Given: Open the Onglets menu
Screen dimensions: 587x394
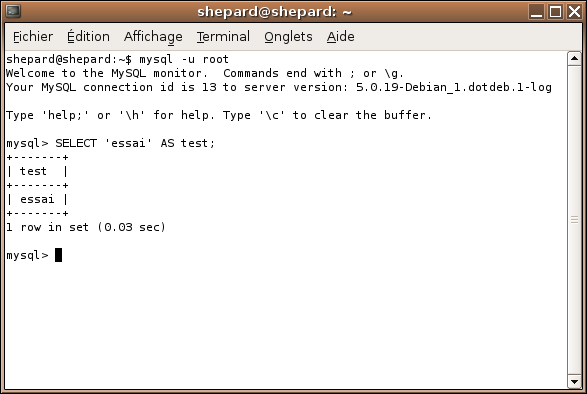Looking at the screenshot, I should point(288,37).
